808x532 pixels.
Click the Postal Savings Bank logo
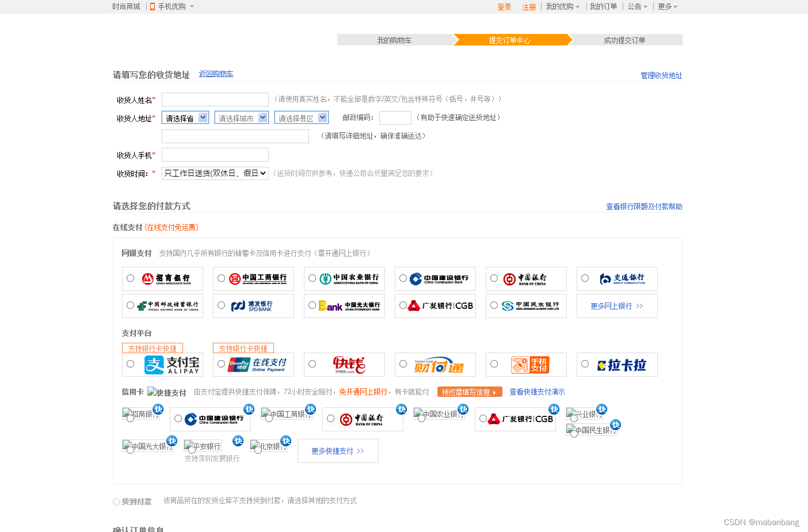tap(167, 306)
